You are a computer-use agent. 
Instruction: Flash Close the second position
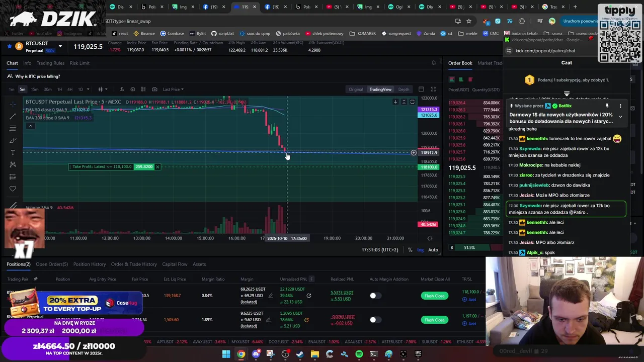tap(434, 320)
